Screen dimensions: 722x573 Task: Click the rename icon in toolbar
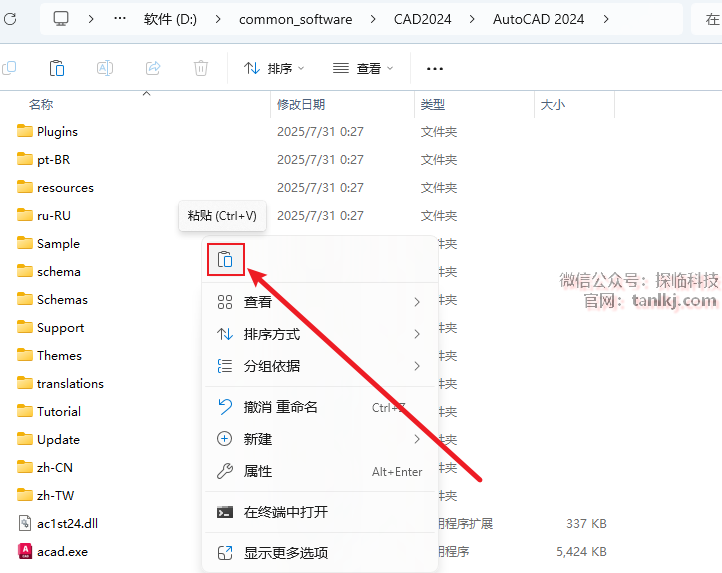105,68
